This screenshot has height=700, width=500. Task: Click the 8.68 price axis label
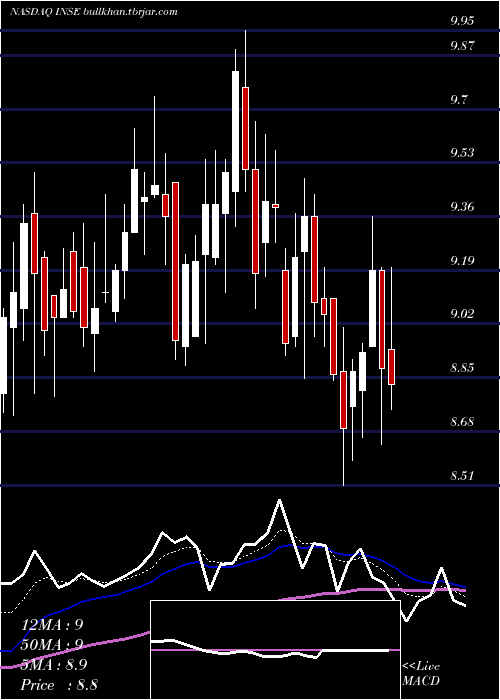click(x=462, y=421)
